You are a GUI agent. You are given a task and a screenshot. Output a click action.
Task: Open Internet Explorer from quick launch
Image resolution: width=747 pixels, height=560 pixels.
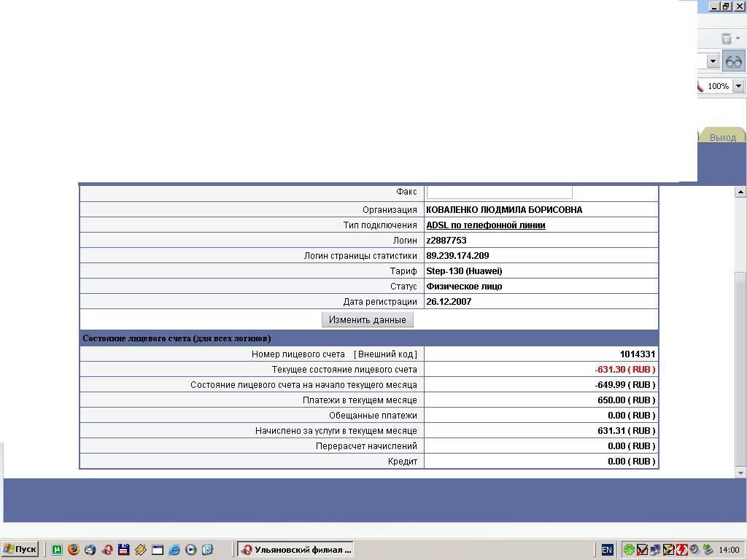pos(174,550)
